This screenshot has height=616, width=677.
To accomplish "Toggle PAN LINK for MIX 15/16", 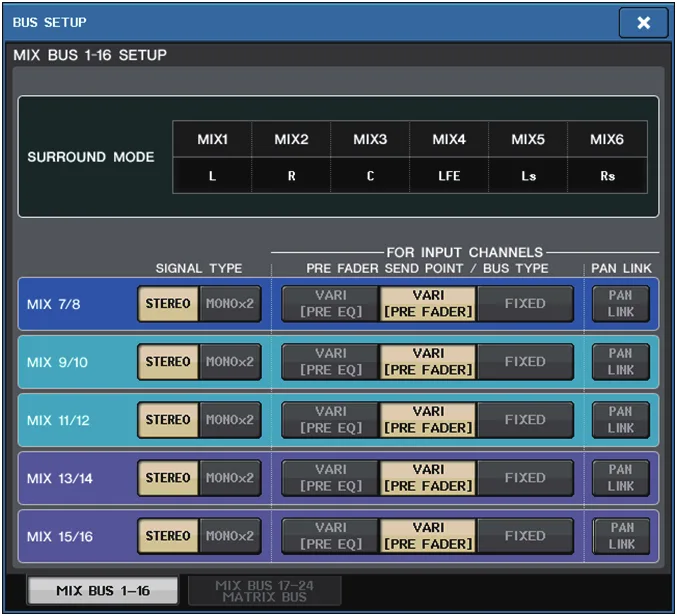I will pyautogui.click(x=621, y=536).
